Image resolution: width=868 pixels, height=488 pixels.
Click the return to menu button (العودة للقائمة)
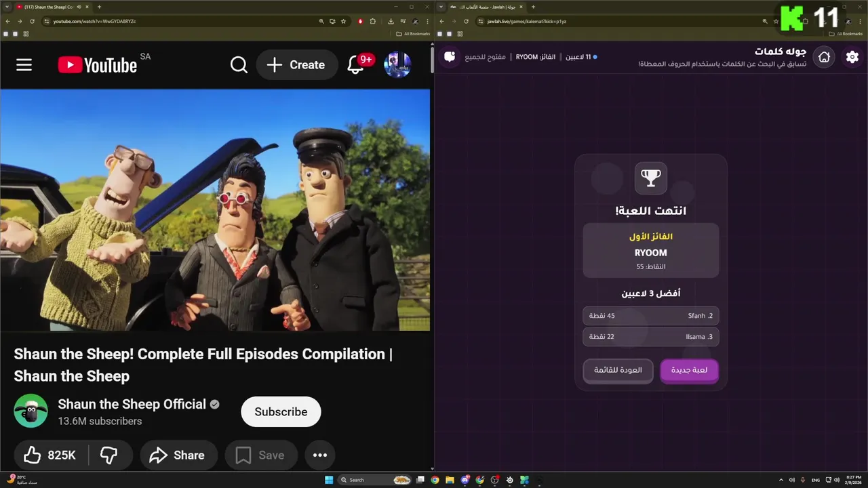[618, 370]
